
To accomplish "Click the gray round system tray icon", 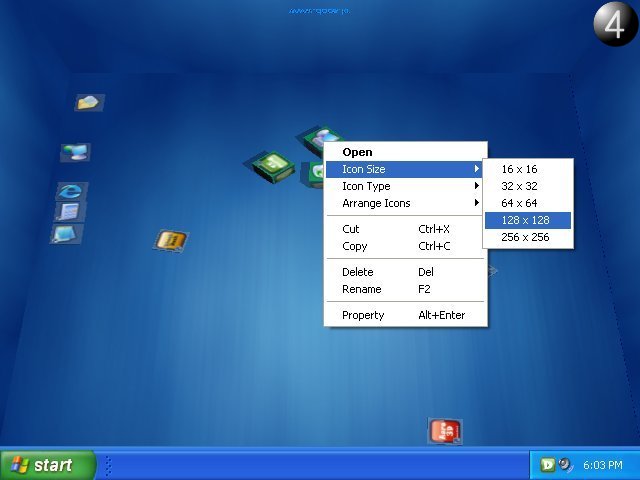I will pyautogui.click(x=565, y=464).
